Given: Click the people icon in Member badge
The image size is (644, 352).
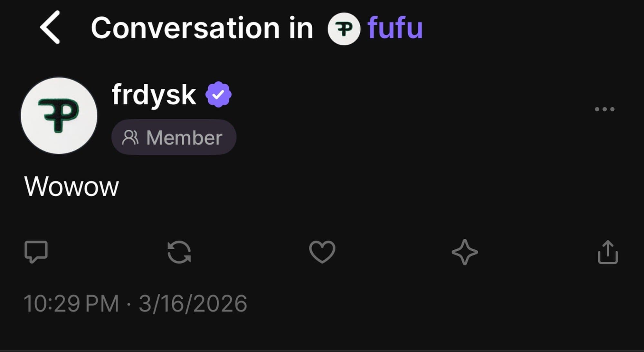Looking at the screenshot, I should [x=130, y=137].
